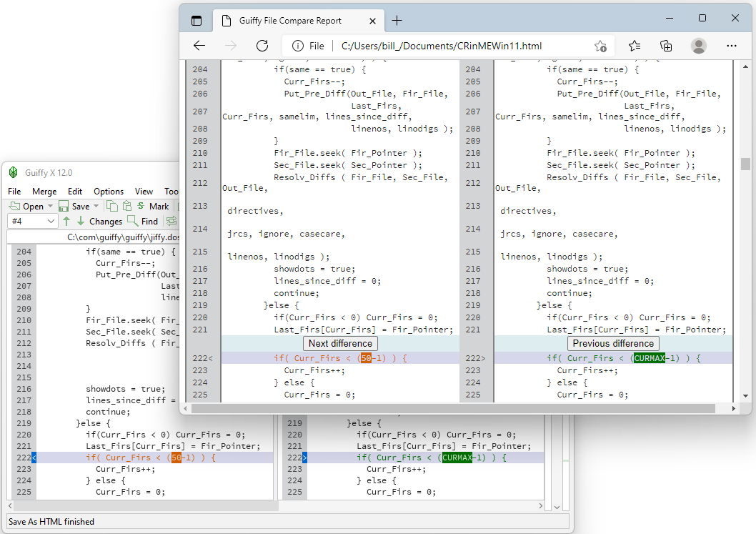Image resolution: width=756 pixels, height=534 pixels.
Task: Click the Open folder icon in Guiffy
Action: click(14, 207)
